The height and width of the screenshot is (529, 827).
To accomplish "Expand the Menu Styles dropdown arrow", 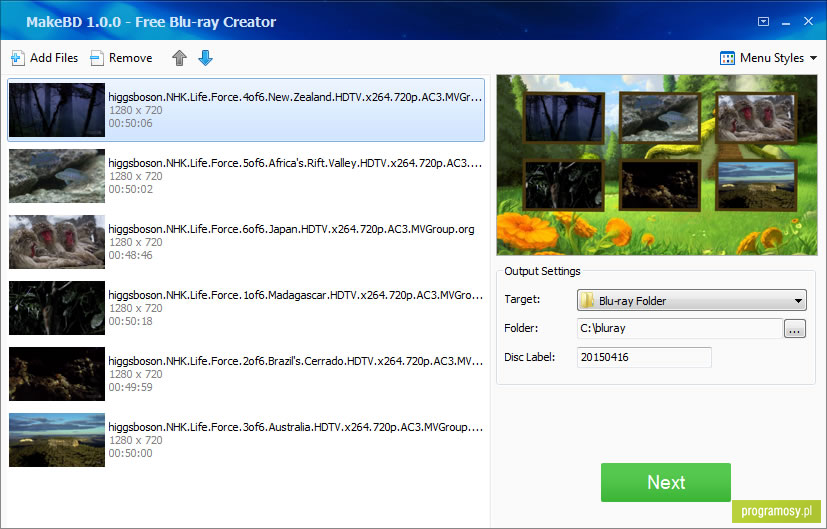I will pyautogui.click(x=813, y=58).
